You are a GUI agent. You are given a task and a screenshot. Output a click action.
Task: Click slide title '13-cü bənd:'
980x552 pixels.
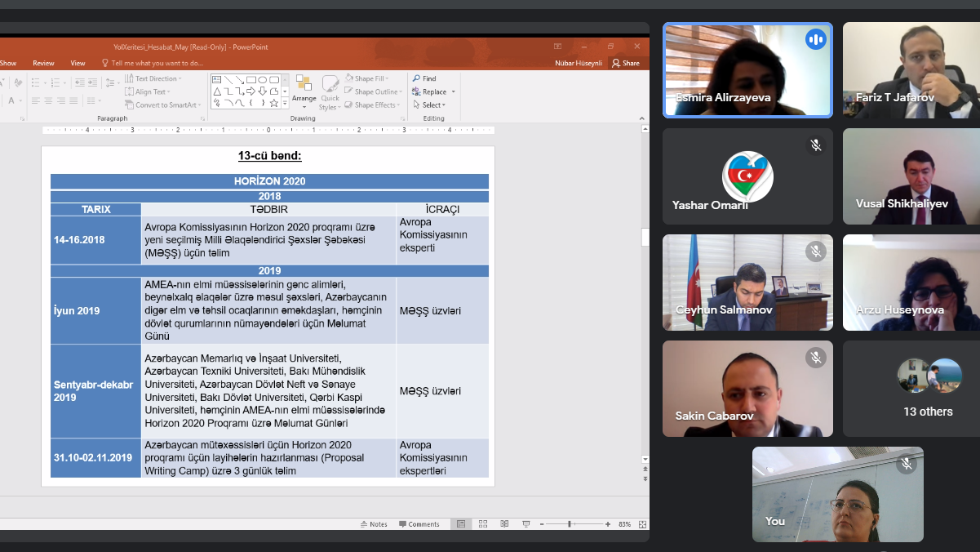(x=269, y=156)
